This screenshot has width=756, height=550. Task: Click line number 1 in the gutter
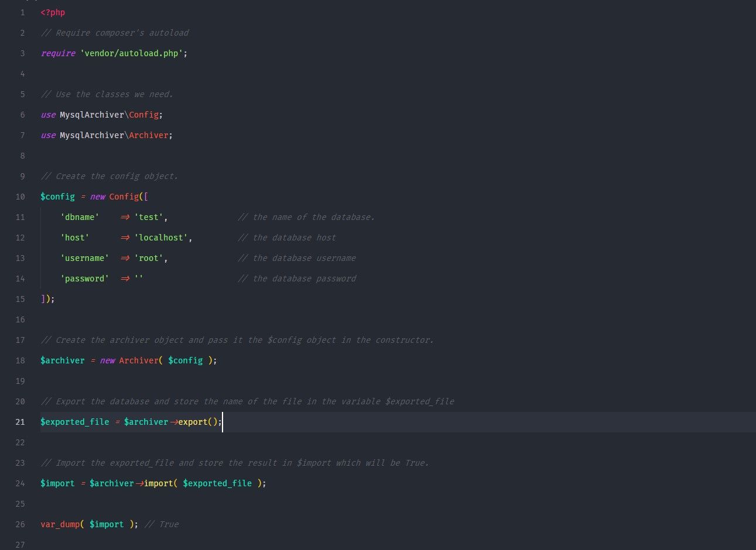pyautogui.click(x=23, y=12)
